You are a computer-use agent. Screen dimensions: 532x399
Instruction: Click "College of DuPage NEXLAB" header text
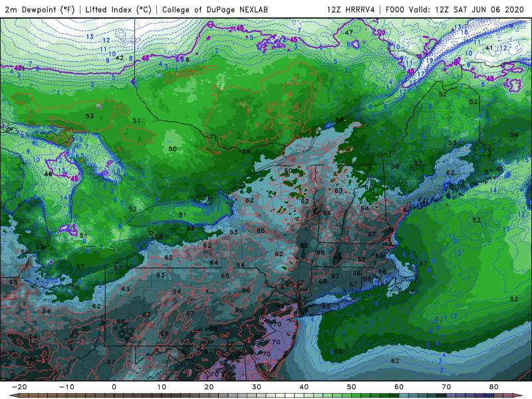(x=215, y=9)
